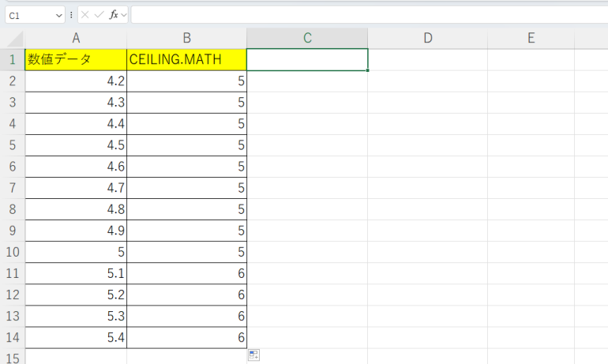
Task: Open the Auto Fill Options icon below column B
Action: pos(253,355)
